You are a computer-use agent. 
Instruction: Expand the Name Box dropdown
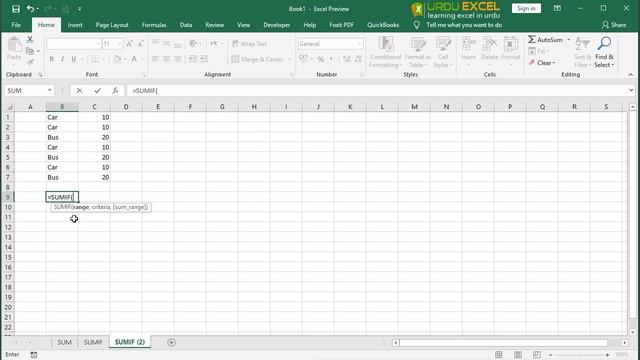pyautogui.click(x=49, y=91)
